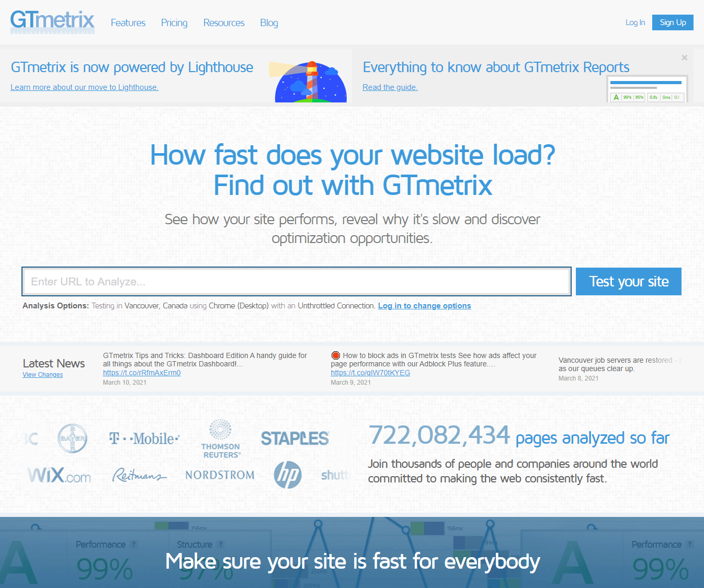Image resolution: width=704 pixels, height=588 pixels.
Task: Click the 'March 10, 2021' news date
Action: pos(124,383)
